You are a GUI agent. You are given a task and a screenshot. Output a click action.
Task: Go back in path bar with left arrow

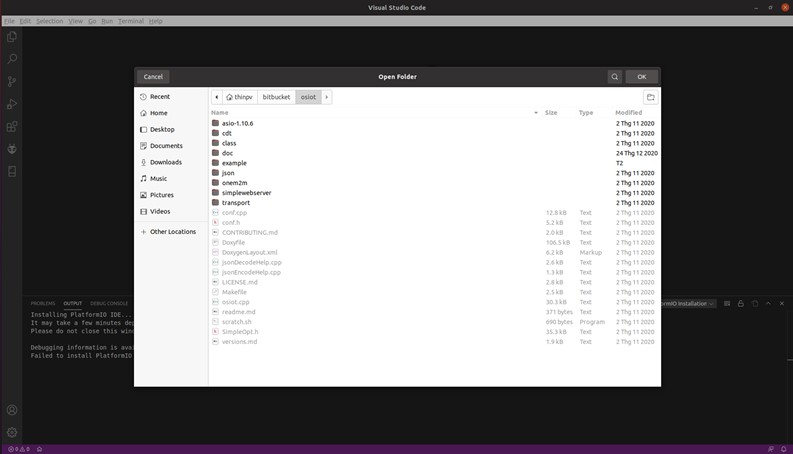(x=216, y=97)
